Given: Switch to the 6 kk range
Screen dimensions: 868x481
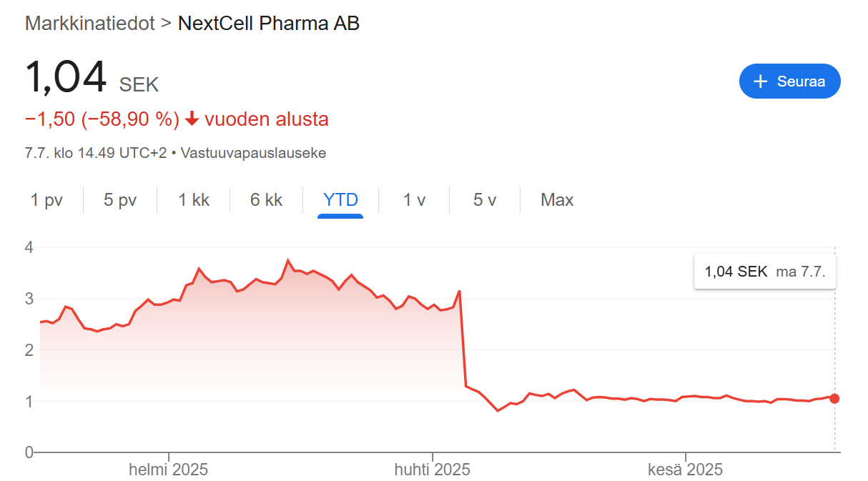Looking at the screenshot, I should [x=267, y=200].
